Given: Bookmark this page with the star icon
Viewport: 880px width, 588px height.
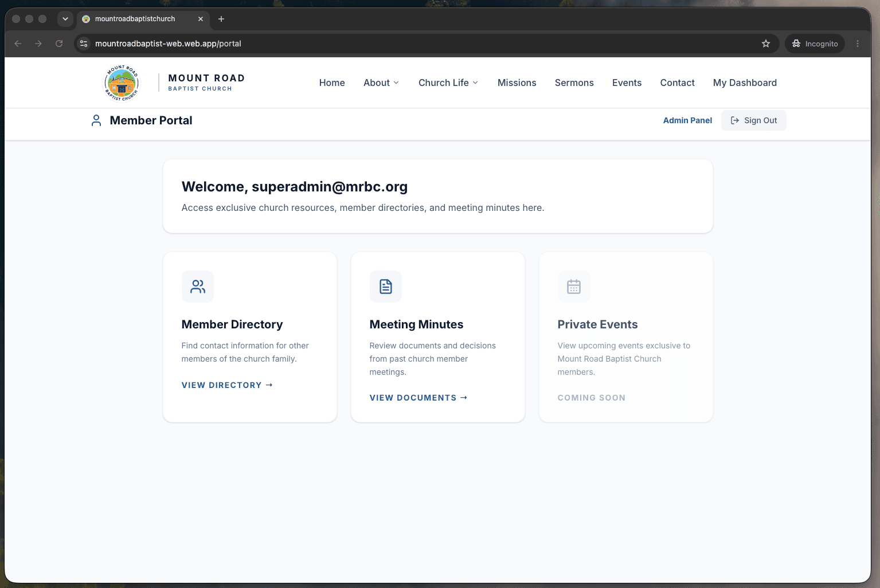Looking at the screenshot, I should click(x=766, y=44).
